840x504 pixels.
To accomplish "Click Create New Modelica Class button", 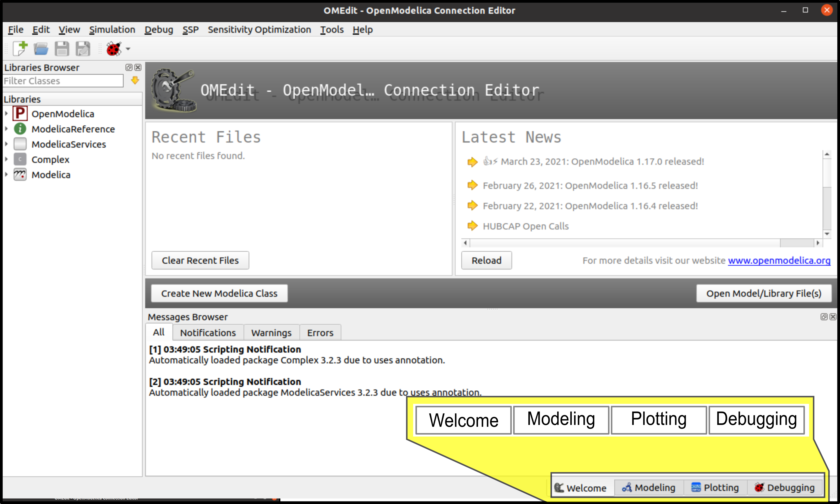I will click(x=219, y=293).
